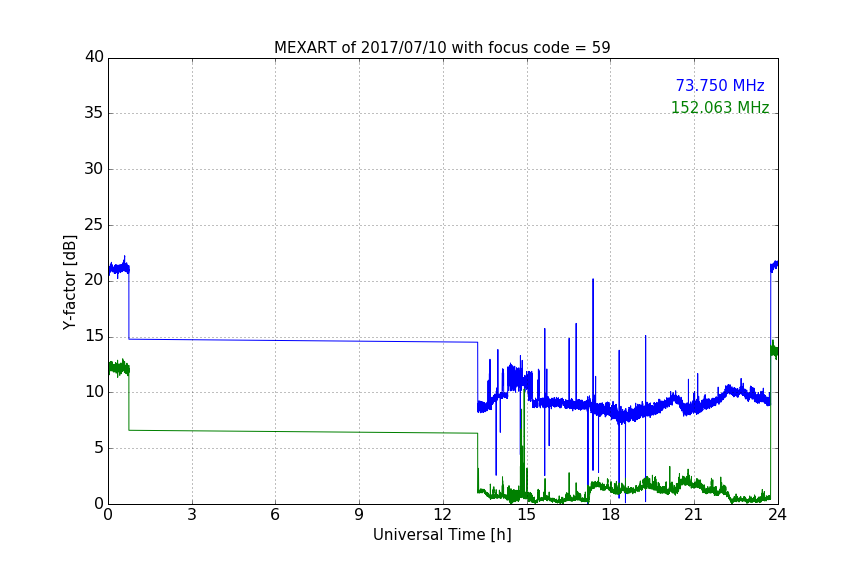Image resolution: width=864 pixels, height=576 pixels.
Task: Click the x-axis tick label 21
Action: [x=694, y=515]
